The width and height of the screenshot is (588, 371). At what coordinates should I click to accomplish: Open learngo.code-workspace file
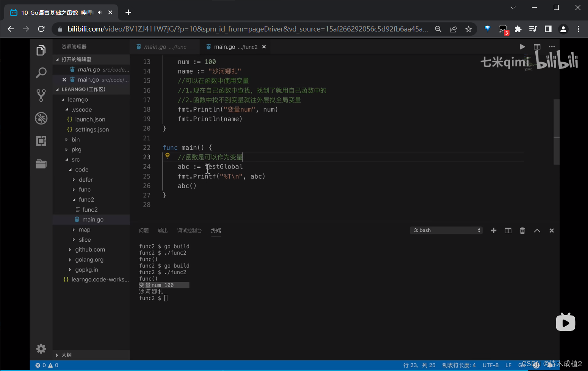(91, 280)
